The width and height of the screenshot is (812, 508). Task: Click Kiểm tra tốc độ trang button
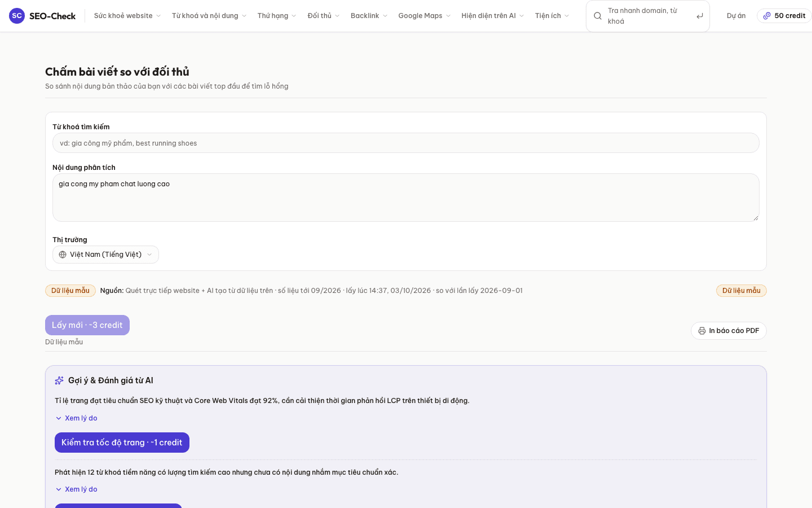coord(122,443)
